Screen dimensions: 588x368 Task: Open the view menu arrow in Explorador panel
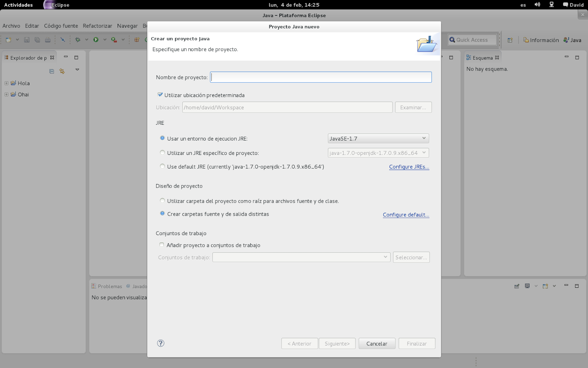(x=77, y=70)
